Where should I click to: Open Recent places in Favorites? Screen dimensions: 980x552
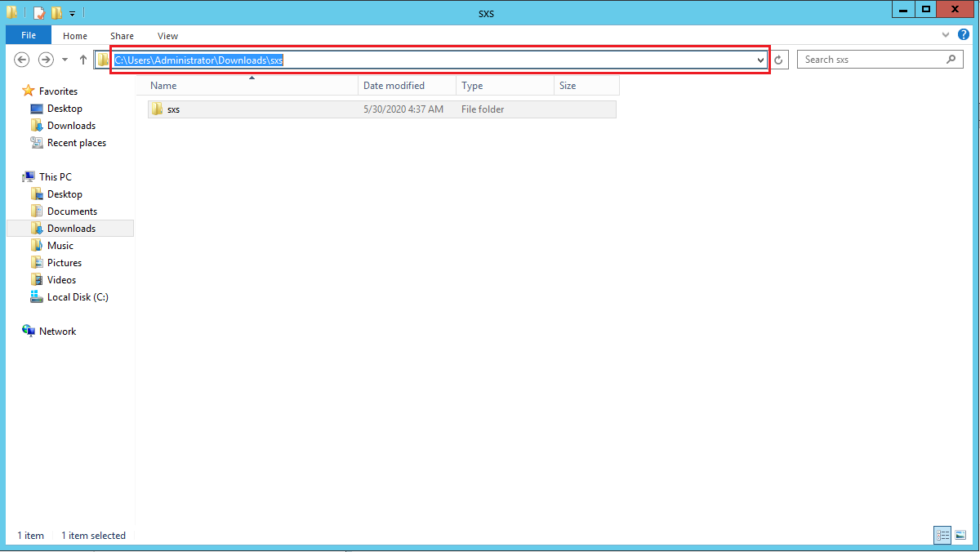point(77,143)
